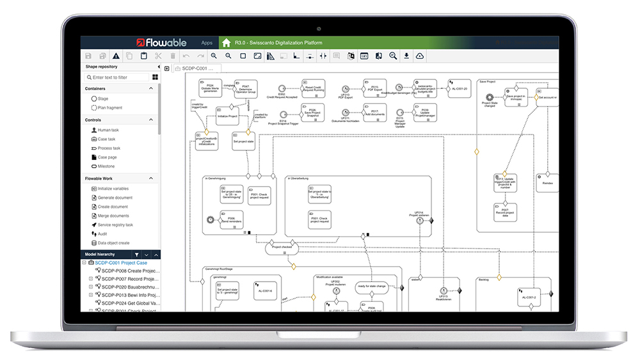Click the plus icon beside SCDP-C001 tab

pyautogui.click(x=167, y=68)
